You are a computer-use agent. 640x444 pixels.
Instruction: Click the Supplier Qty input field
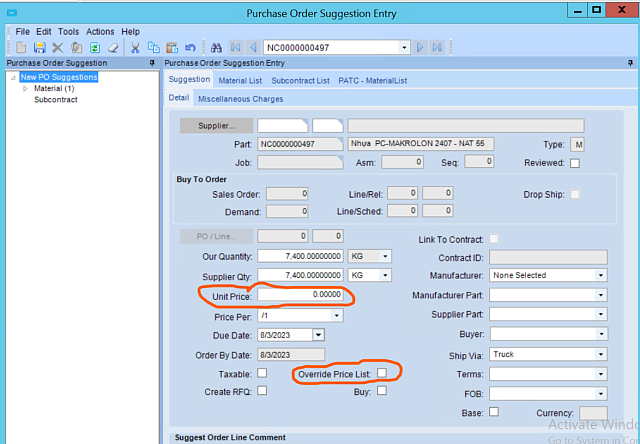point(300,275)
